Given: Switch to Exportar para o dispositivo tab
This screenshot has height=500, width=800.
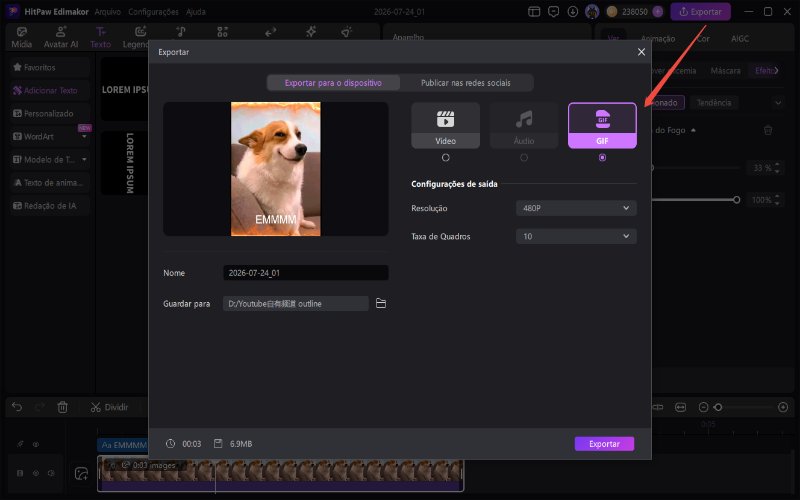Looking at the screenshot, I should click(333, 83).
